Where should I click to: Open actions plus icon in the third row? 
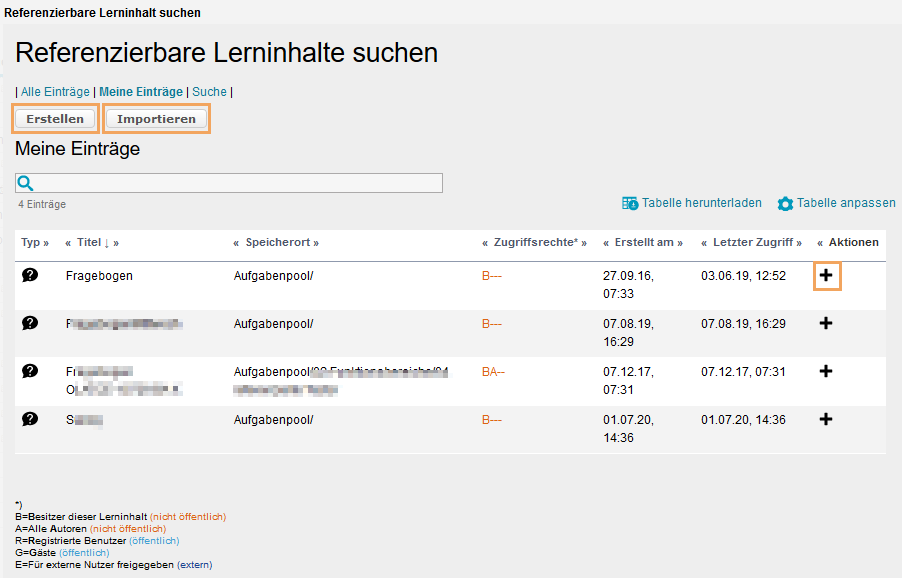point(825,371)
